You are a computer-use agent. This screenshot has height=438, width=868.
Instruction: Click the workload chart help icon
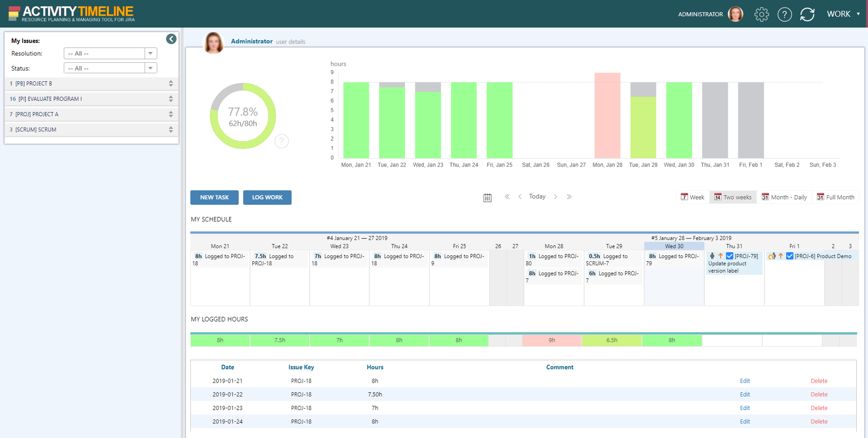[281, 141]
